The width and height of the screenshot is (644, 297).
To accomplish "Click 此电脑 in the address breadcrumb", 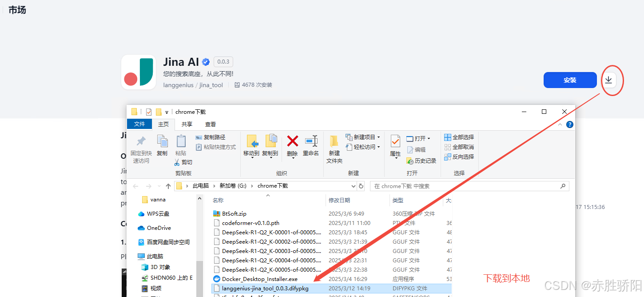I will tap(200, 186).
